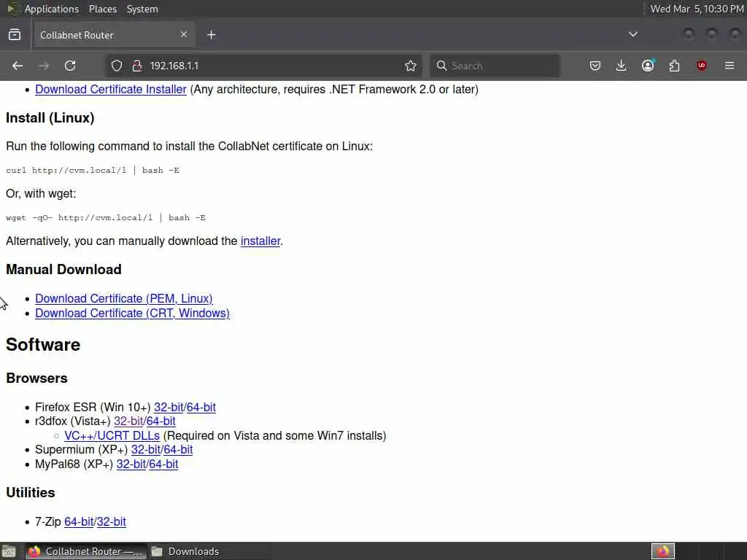This screenshot has width=747, height=560.
Task: Click Supermium 32-bit link
Action: pyautogui.click(x=146, y=449)
